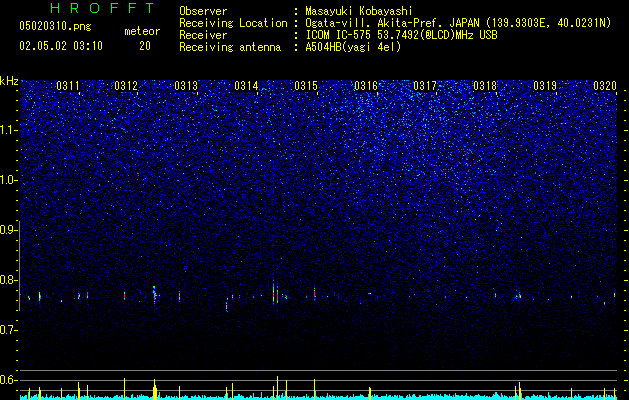629x400 pixels.
Task: Click the meteor label
Action: (x=142, y=31)
